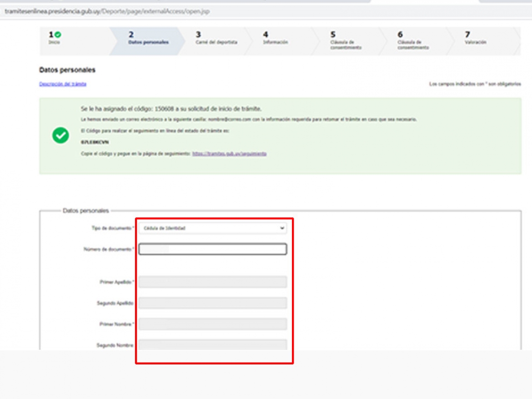Image resolution: width=532 pixels, height=399 pixels.
Task: Click the large green success checkmark icon
Action: 60,135
